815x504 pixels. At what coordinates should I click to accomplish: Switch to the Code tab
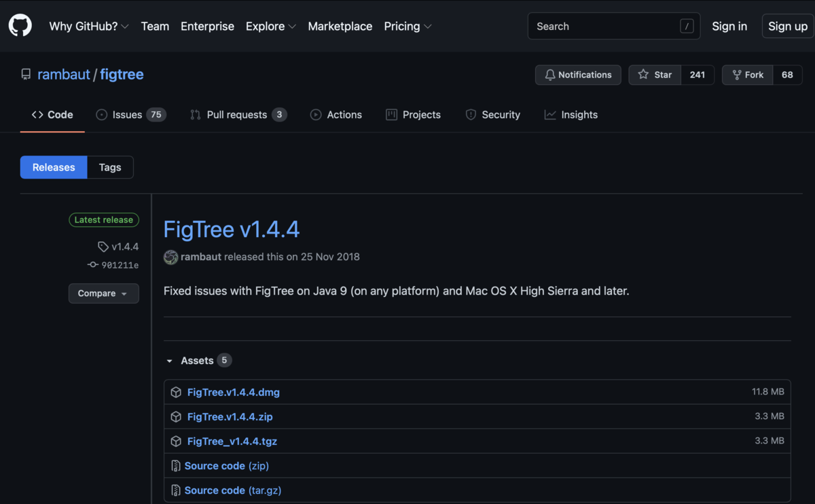(52, 115)
